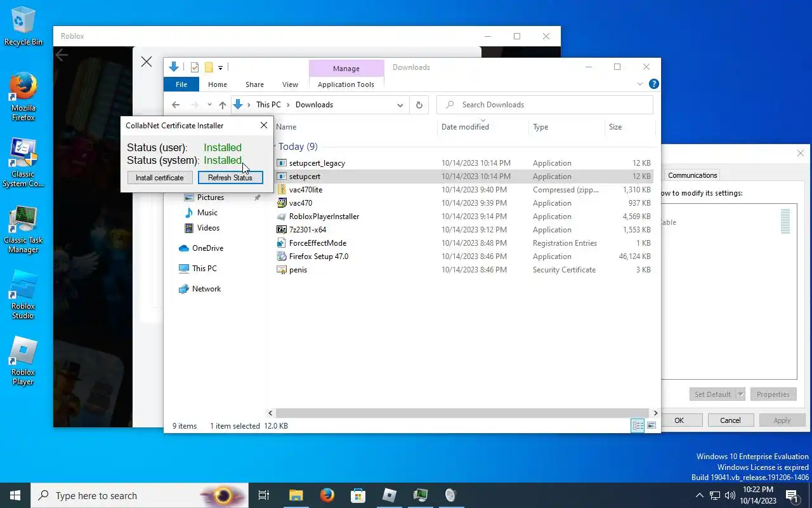Open Task View on the taskbar
The image size is (812, 508).
(264, 495)
